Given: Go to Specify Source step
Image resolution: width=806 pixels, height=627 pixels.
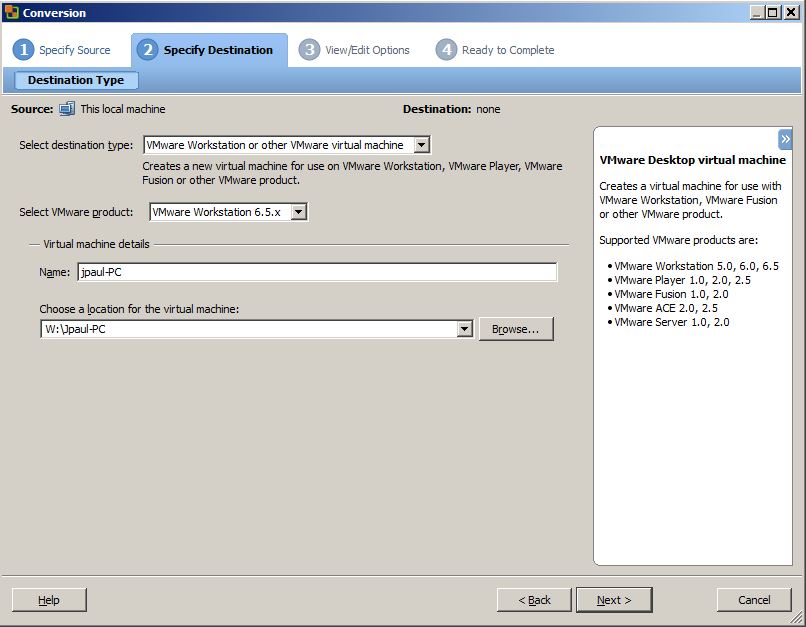Looking at the screenshot, I should coord(75,50).
